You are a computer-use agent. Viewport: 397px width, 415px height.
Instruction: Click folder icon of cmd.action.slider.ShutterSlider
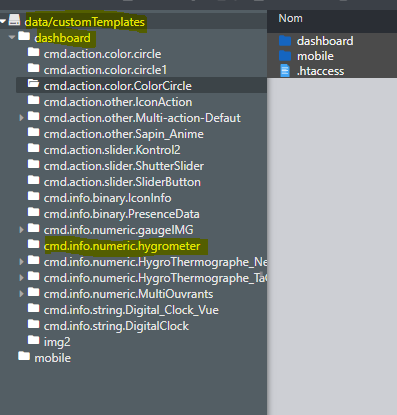[x=33, y=164]
